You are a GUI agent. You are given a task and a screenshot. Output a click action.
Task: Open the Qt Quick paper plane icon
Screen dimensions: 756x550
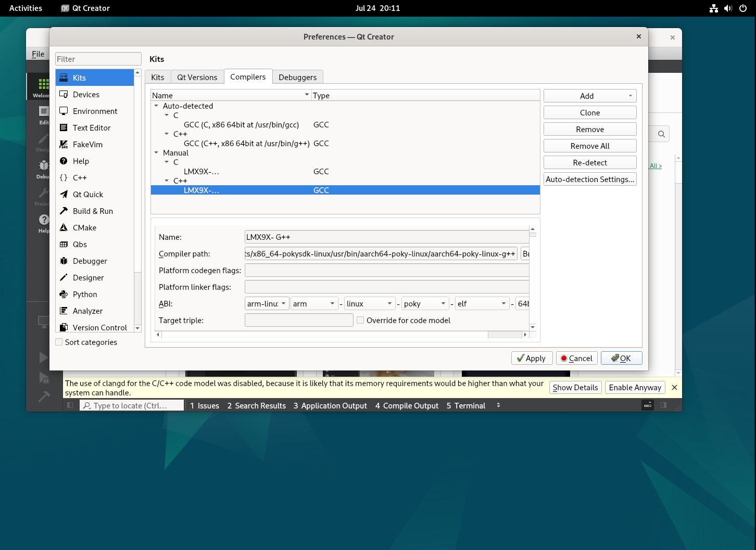click(64, 194)
